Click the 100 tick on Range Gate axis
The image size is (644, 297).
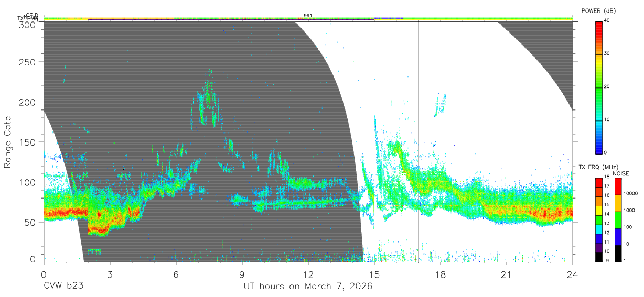[28, 182]
